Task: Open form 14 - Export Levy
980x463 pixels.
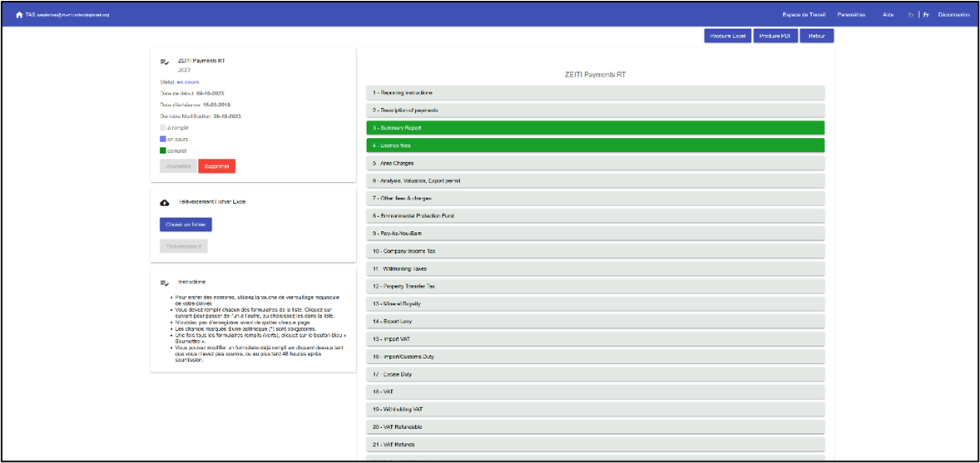Action: (595, 321)
